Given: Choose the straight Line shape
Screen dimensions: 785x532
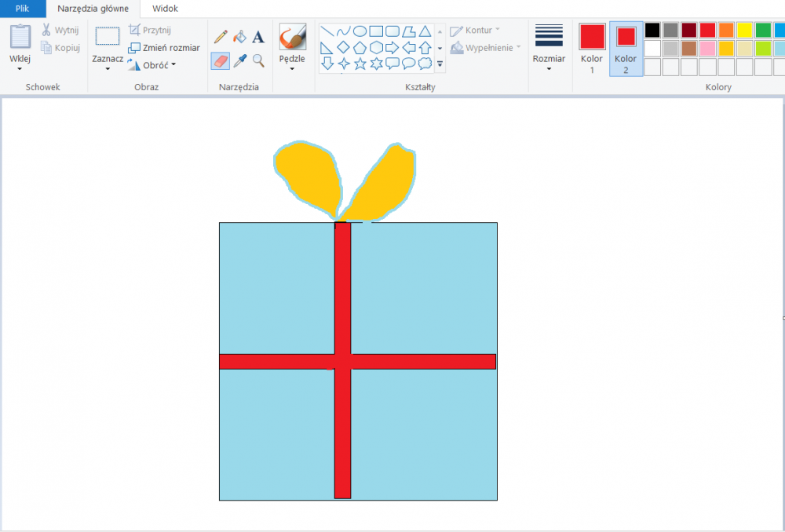Looking at the screenshot, I should pos(327,31).
